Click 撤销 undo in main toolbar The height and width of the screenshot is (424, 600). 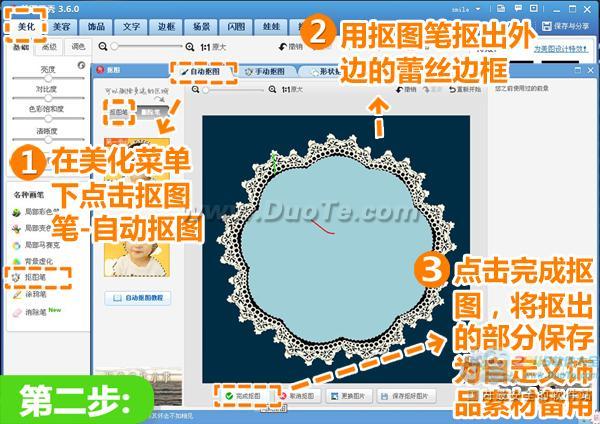point(291,47)
